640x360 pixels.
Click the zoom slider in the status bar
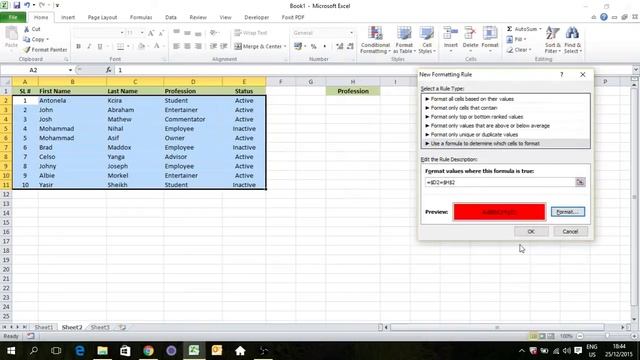(607, 336)
